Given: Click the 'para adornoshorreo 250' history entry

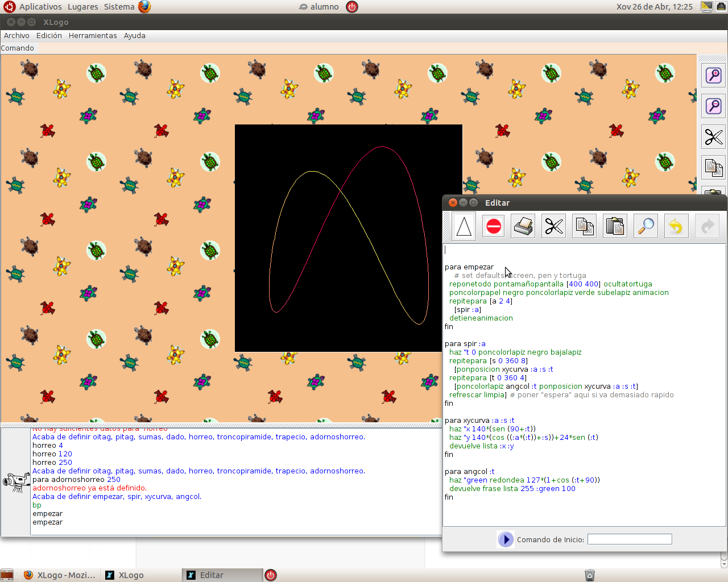Looking at the screenshot, I should [77, 480].
